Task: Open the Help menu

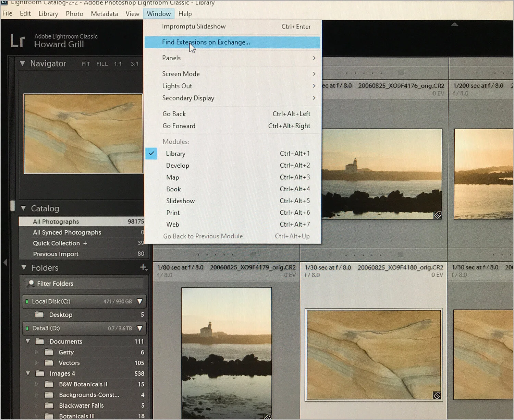Action: tap(185, 14)
